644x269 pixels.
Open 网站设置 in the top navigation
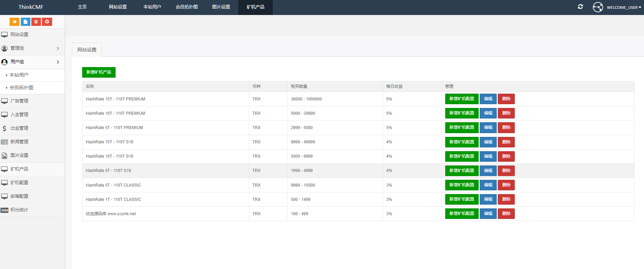point(118,7)
